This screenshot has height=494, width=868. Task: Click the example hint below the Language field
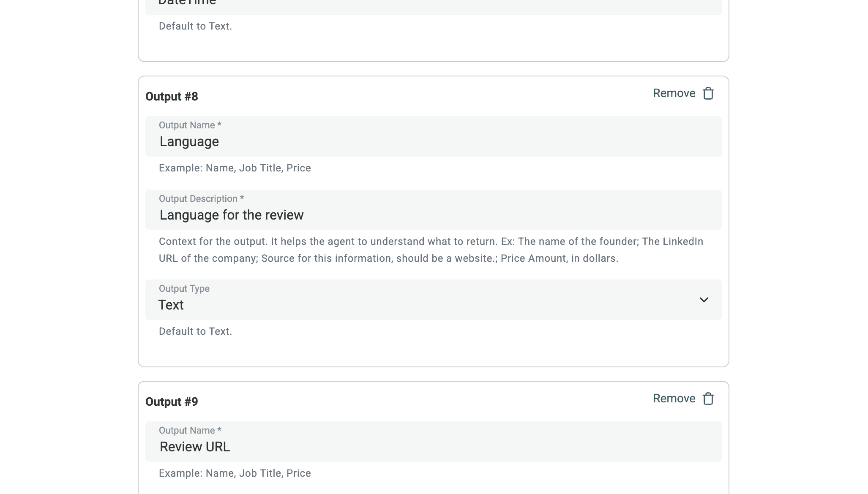click(x=235, y=168)
